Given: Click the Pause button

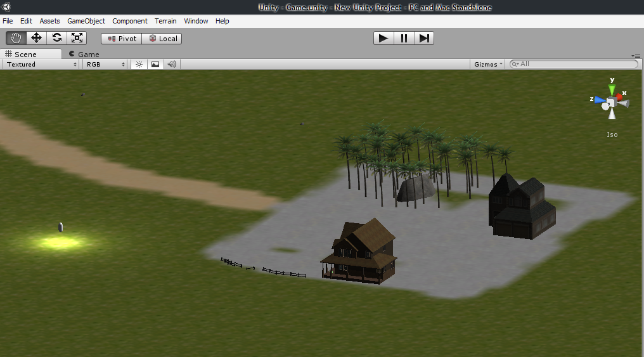Looking at the screenshot, I should point(404,38).
